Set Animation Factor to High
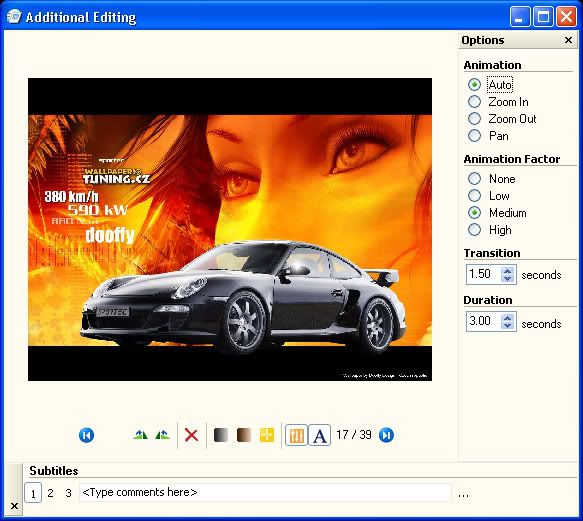Image resolution: width=583 pixels, height=521 pixels. [474, 230]
